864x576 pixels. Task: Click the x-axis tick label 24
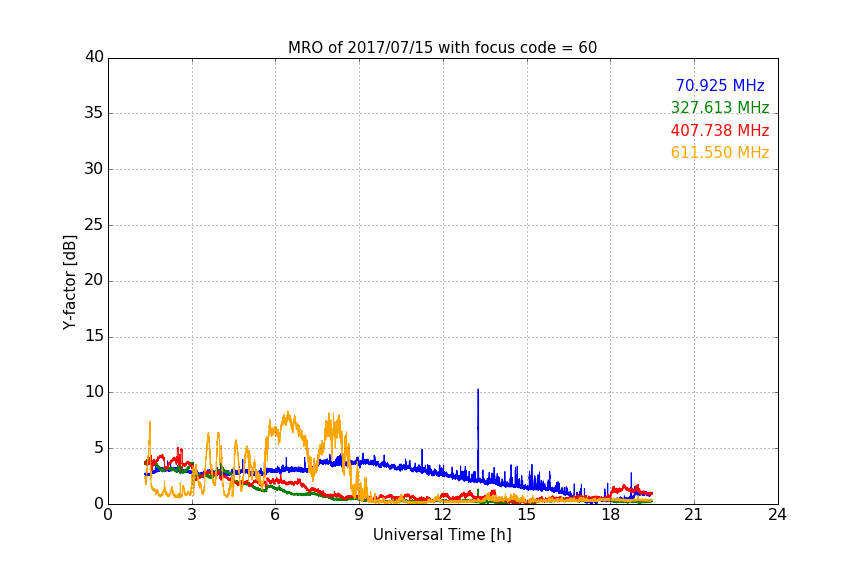click(x=778, y=515)
